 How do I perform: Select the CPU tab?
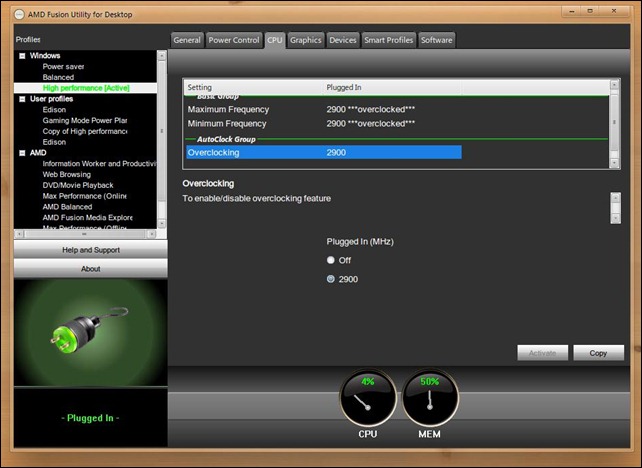[x=275, y=40]
